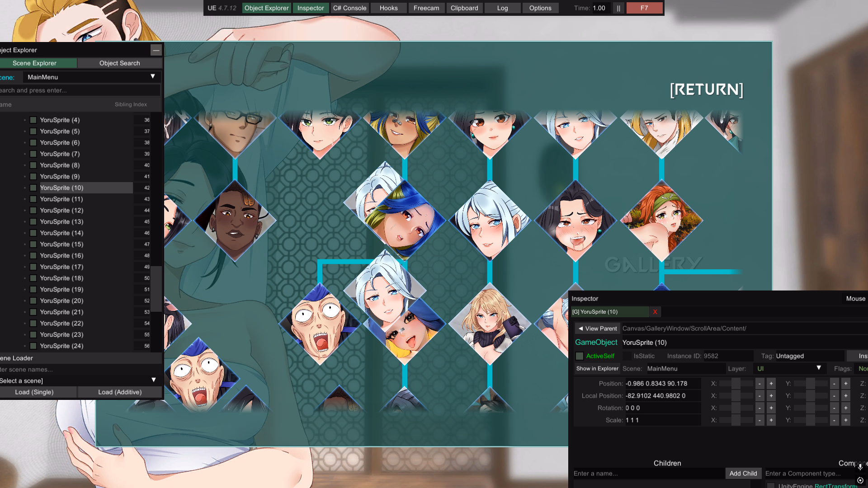
Task: Select the orange-haired character gallery thumbnail
Action: pyautogui.click(x=661, y=220)
